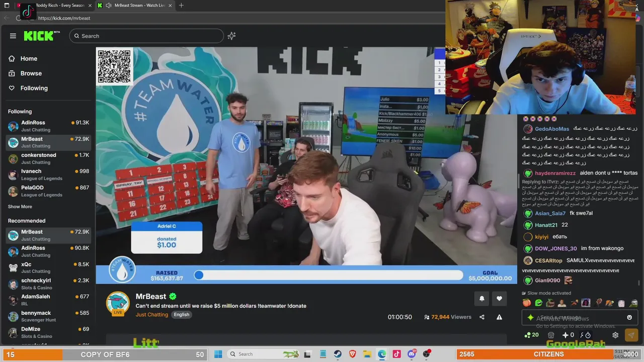The image size is (644, 362).
Task: Focus the Kick Search field
Action: [x=146, y=36]
